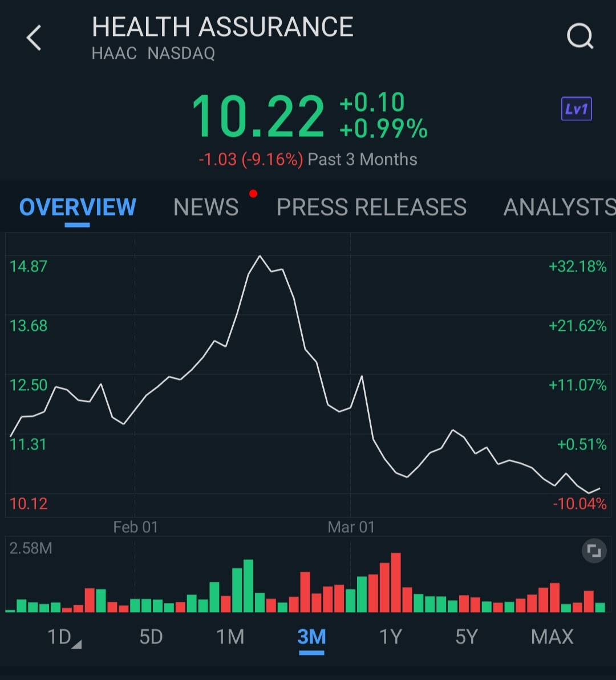Screen dimensions: 616x680
Task: Tap the +32.18% axis label
Action: pos(577,266)
